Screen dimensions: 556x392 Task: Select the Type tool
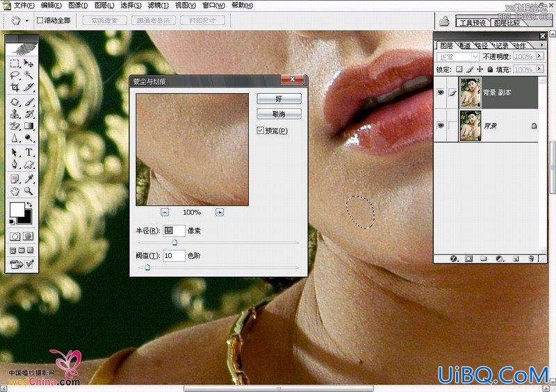click(x=28, y=152)
